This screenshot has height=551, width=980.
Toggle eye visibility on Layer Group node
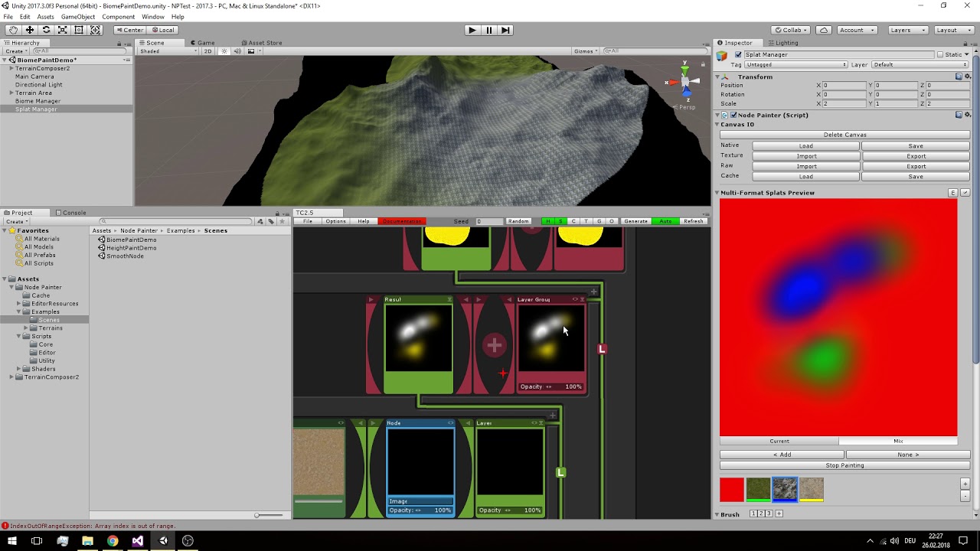(x=575, y=299)
